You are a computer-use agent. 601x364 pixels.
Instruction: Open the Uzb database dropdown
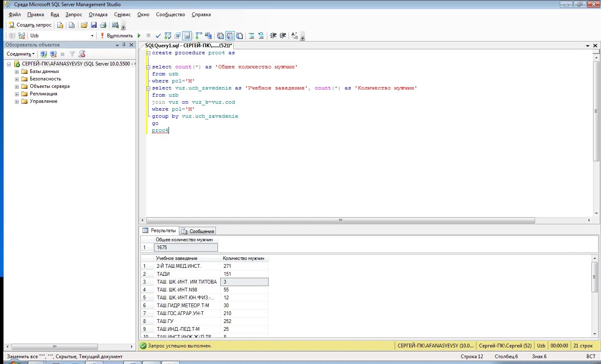[92, 36]
